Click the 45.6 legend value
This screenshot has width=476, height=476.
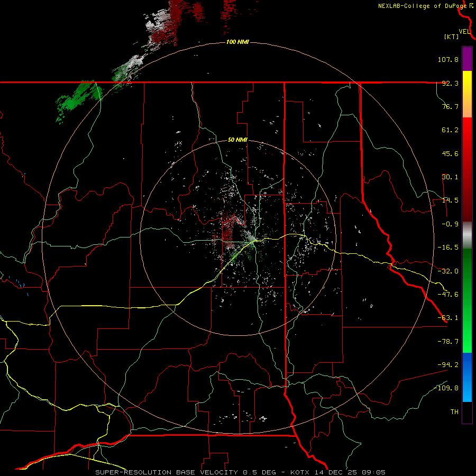coord(450,153)
